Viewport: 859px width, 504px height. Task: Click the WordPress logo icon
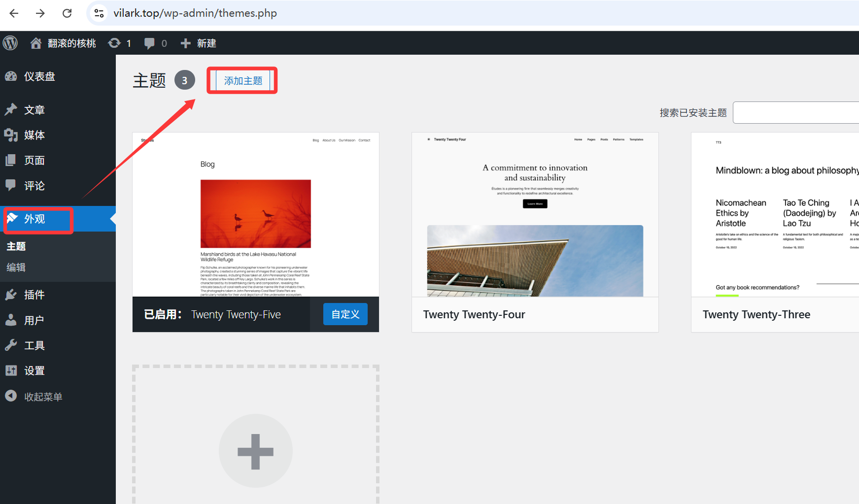tap(10, 43)
